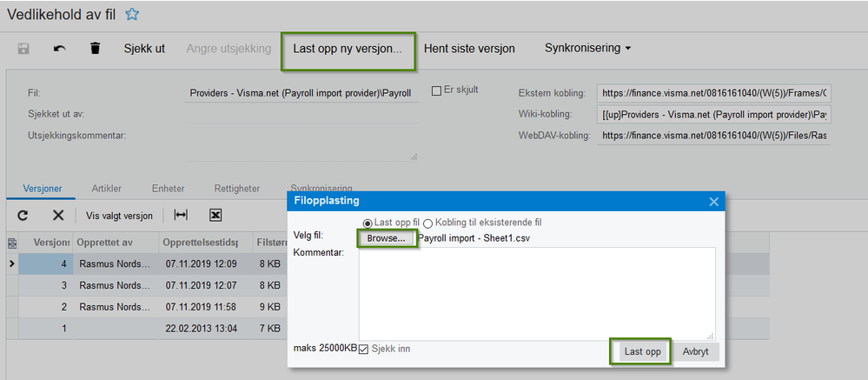Click the refresh icon in versions grid
This screenshot has width=868, height=380.
click(23, 215)
